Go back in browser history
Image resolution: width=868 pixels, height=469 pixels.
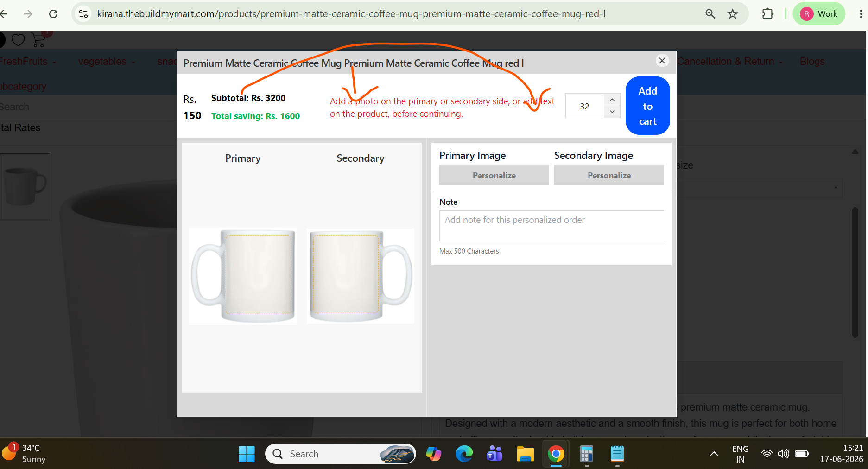4,14
